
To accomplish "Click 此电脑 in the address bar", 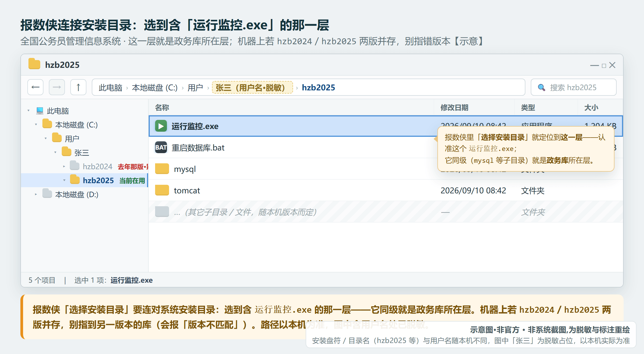I will coord(110,87).
